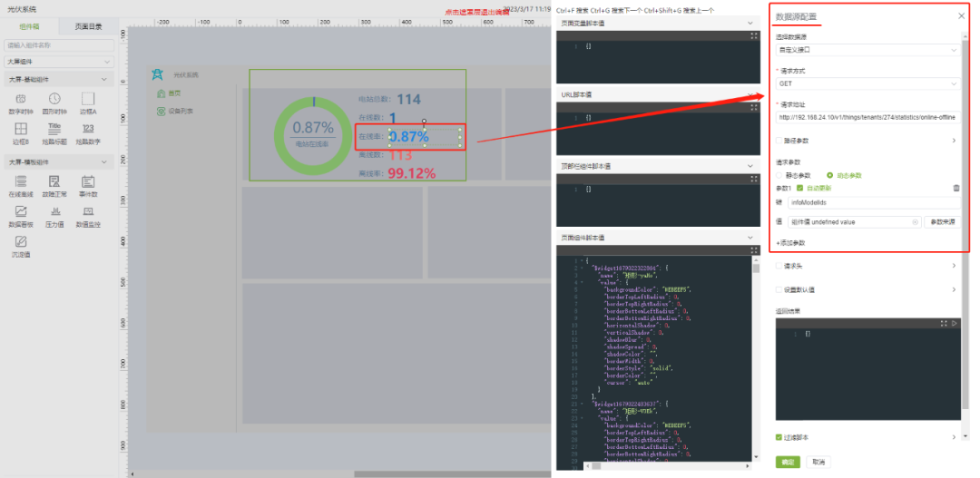Click the 页面组件脚本值 editor vertical scrollbar
Screen dimensions: 980x478
756,268
